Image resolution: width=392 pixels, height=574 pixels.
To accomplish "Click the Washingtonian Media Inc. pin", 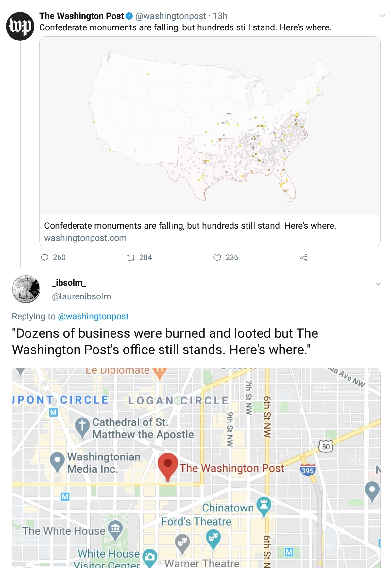I will [58, 460].
